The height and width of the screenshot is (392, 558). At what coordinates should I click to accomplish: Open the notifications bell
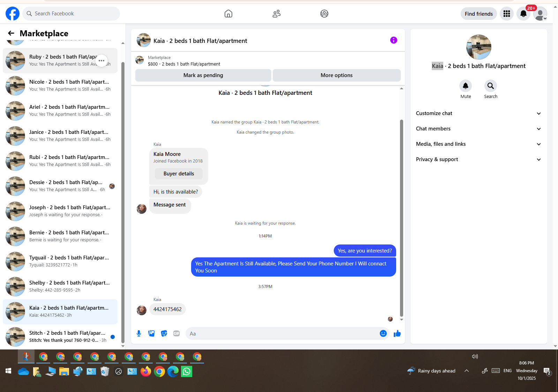523,14
